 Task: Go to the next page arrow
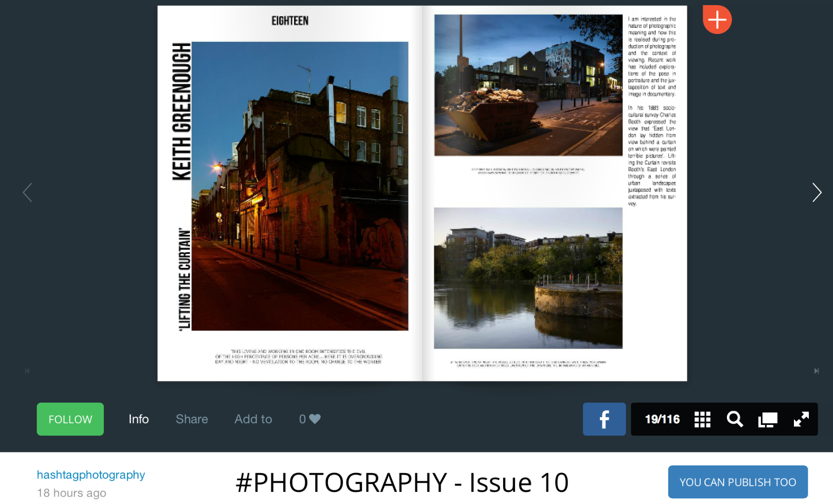point(816,192)
